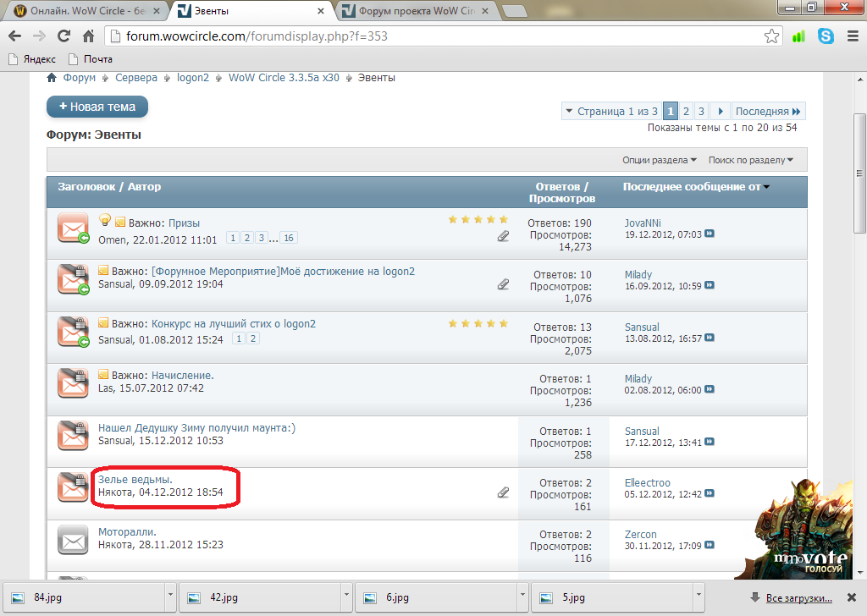Open the Поиск по разделу dropdown

click(x=751, y=160)
